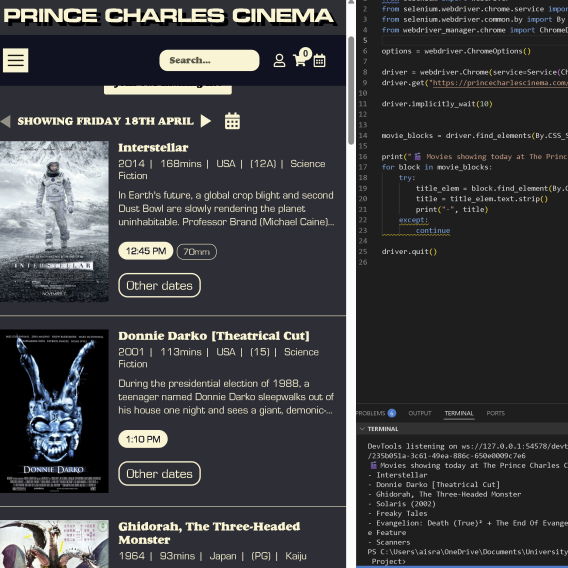Screen dimensions: 568x568
Task: Click the Donnie Darko synopsis text
Action: tap(226, 397)
